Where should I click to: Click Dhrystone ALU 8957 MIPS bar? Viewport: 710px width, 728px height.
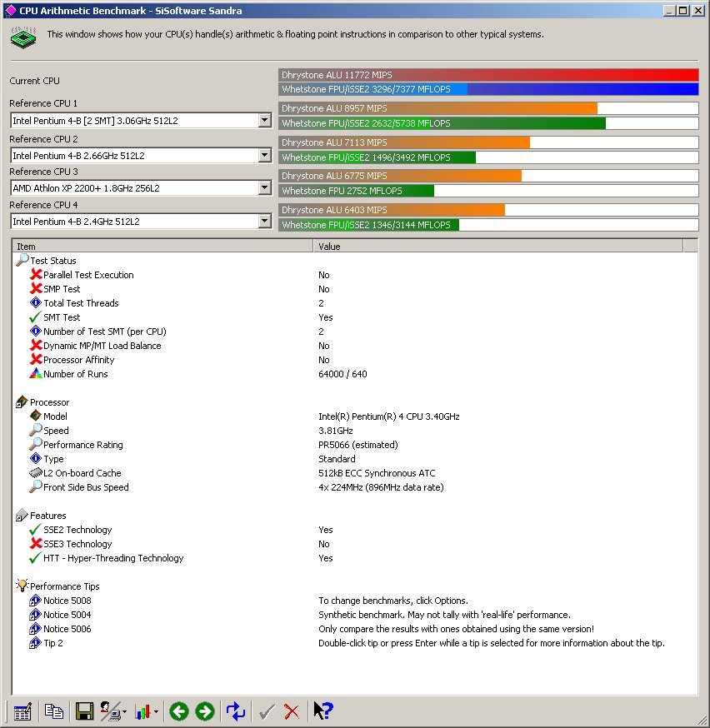pyautogui.click(x=488, y=108)
